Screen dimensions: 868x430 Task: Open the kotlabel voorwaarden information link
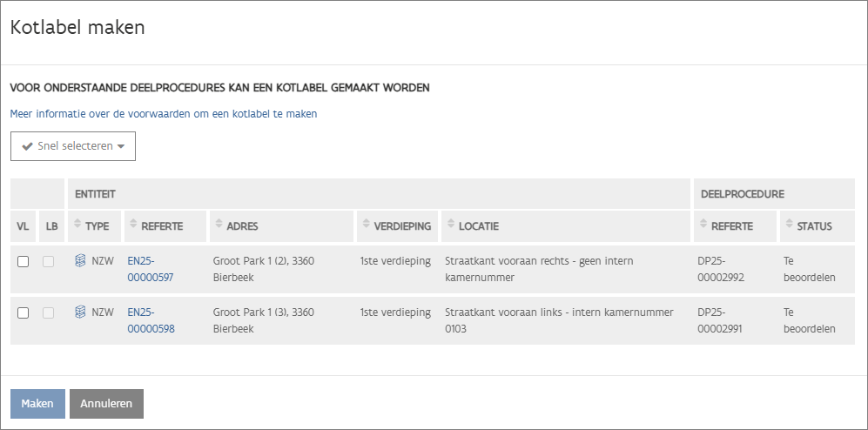click(x=164, y=114)
